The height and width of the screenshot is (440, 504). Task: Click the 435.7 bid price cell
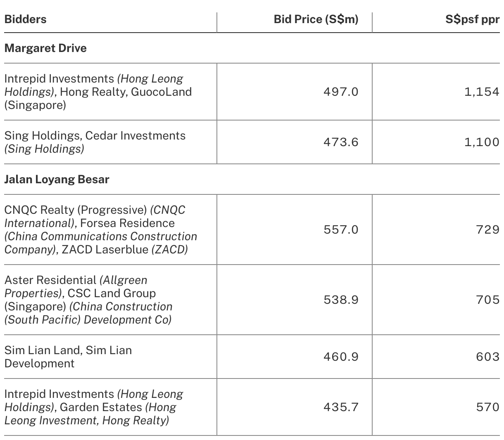341,407
